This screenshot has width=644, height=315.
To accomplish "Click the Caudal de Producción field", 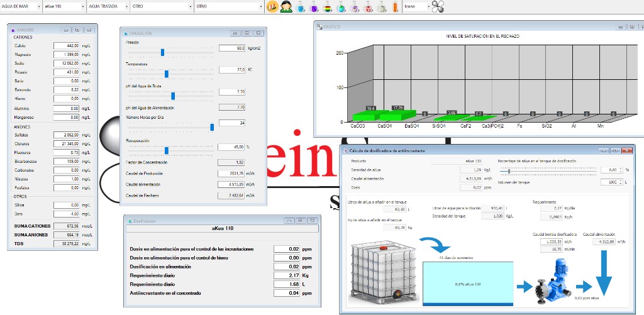I will coord(231,174).
